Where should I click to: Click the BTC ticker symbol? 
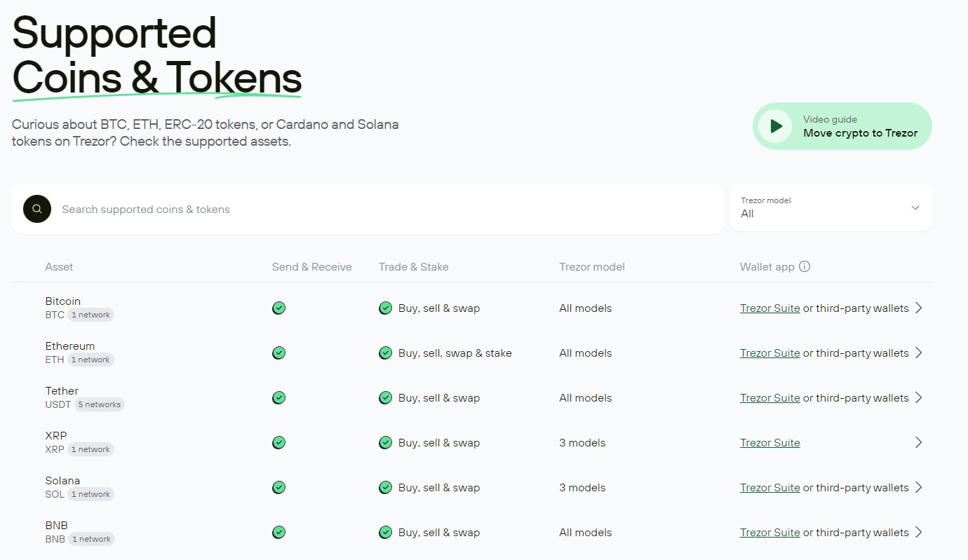pos(55,315)
